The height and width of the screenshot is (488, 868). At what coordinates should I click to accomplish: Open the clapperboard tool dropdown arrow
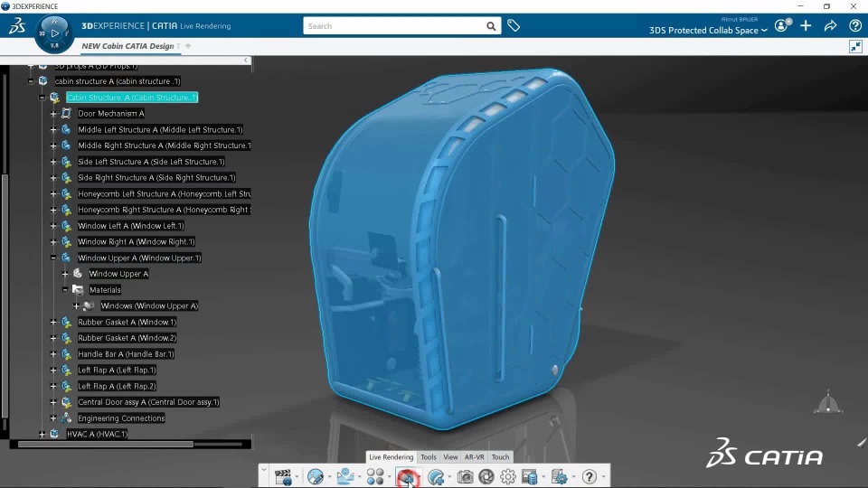coord(297,477)
